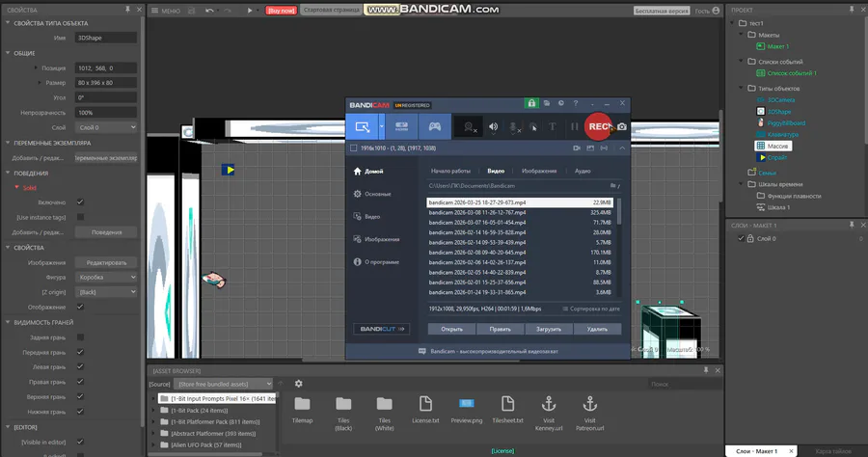
Task: Open Construct МЕНЮ hamburger menu
Action: point(166,11)
